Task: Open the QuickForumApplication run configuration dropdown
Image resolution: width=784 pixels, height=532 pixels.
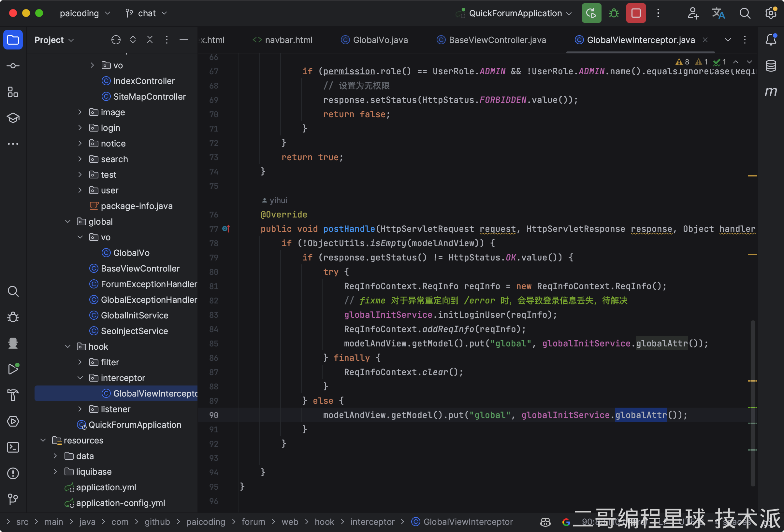Action: pyautogui.click(x=516, y=13)
